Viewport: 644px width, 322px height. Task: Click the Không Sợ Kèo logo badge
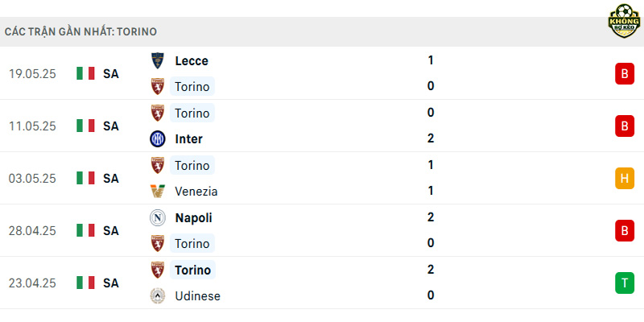[625, 21]
